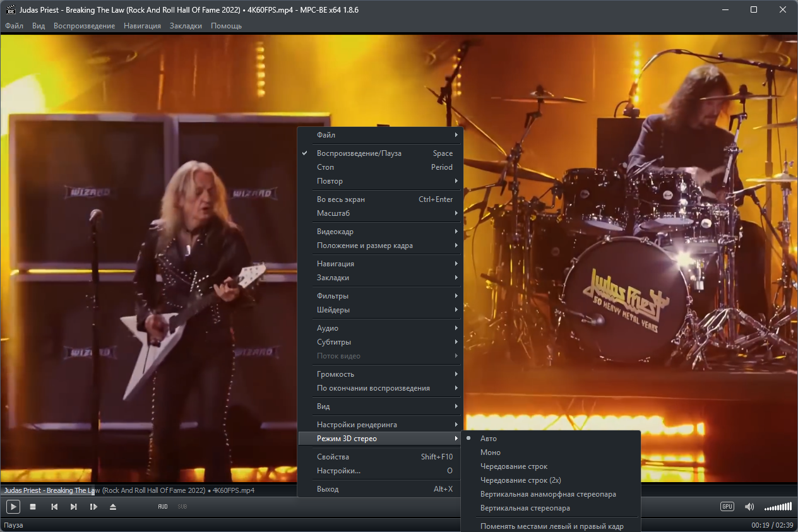Select the Моно 3D stereo mode
798x532 pixels.
tap(551, 452)
